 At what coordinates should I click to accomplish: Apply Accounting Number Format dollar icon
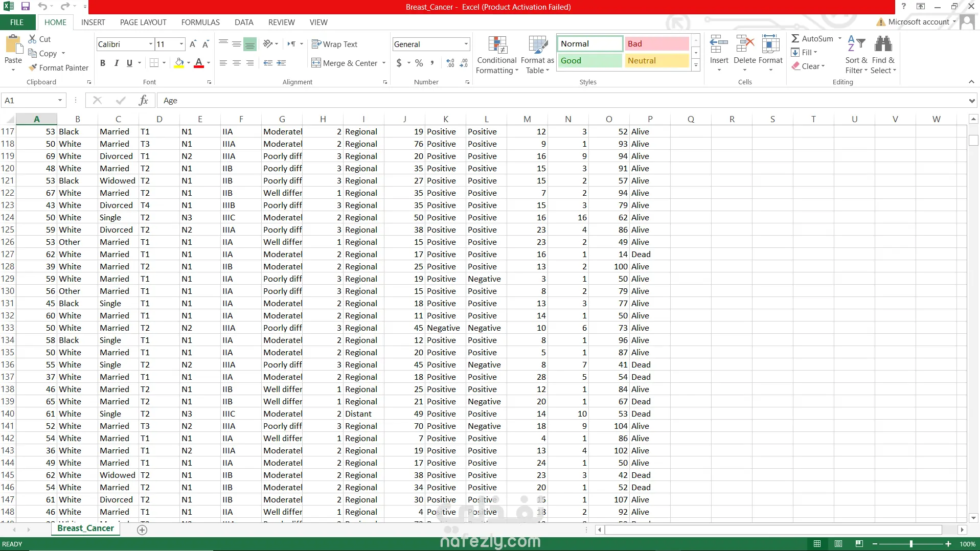[399, 63]
